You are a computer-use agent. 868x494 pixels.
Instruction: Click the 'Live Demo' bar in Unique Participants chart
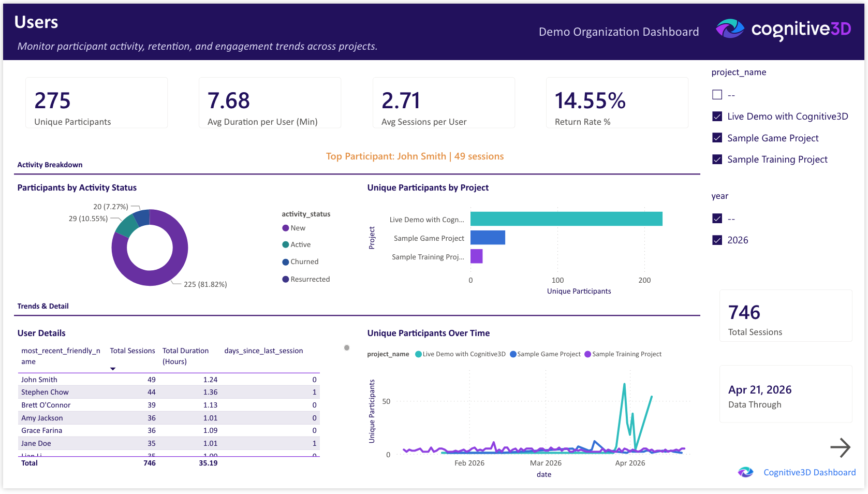coord(564,219)
